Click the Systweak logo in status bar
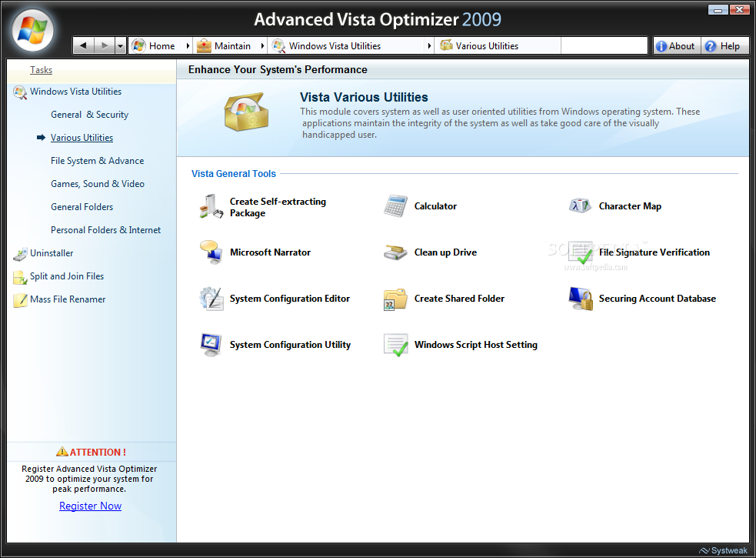This screenshot has height=558, width=756. click(x=723, y=550)
